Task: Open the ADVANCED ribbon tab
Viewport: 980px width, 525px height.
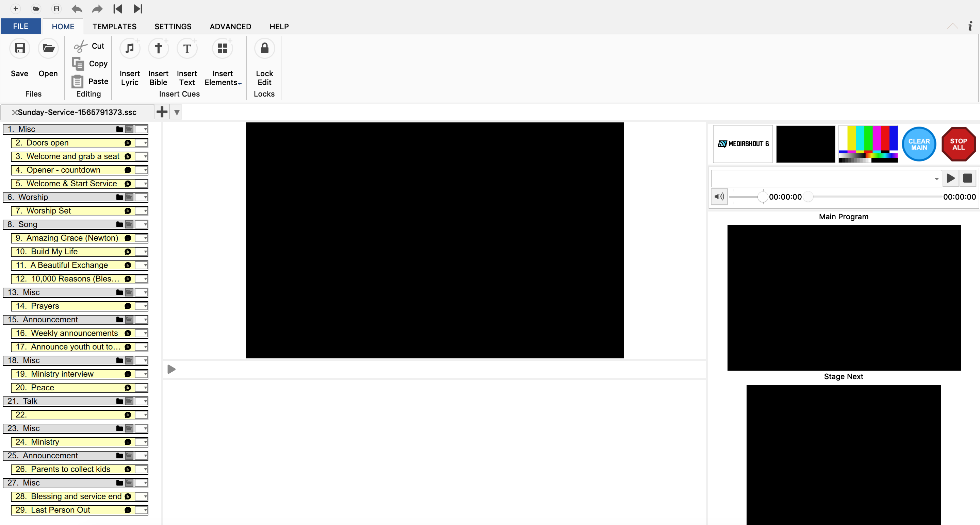Action: pyautogui.click(x=230, y=27)
